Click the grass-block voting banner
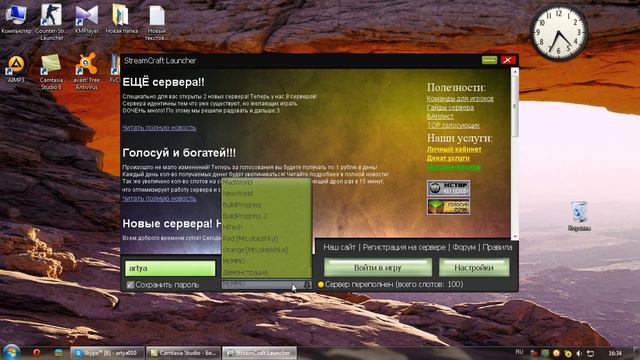 pos(448,207)
